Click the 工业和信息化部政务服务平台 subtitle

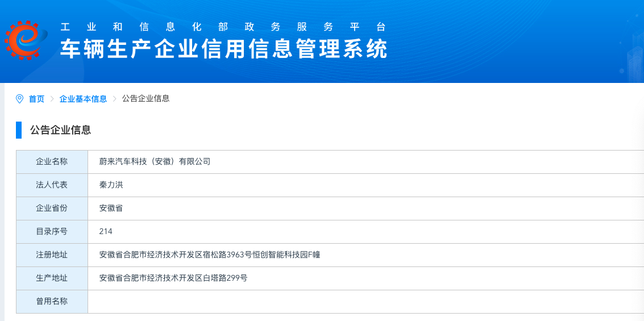click(x=223, y=27)
